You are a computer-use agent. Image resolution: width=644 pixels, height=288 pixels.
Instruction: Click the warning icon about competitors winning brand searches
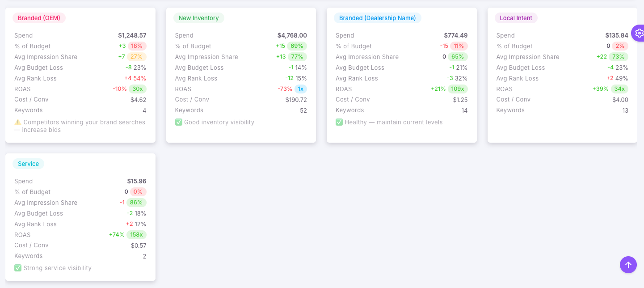tap(17, 122)
